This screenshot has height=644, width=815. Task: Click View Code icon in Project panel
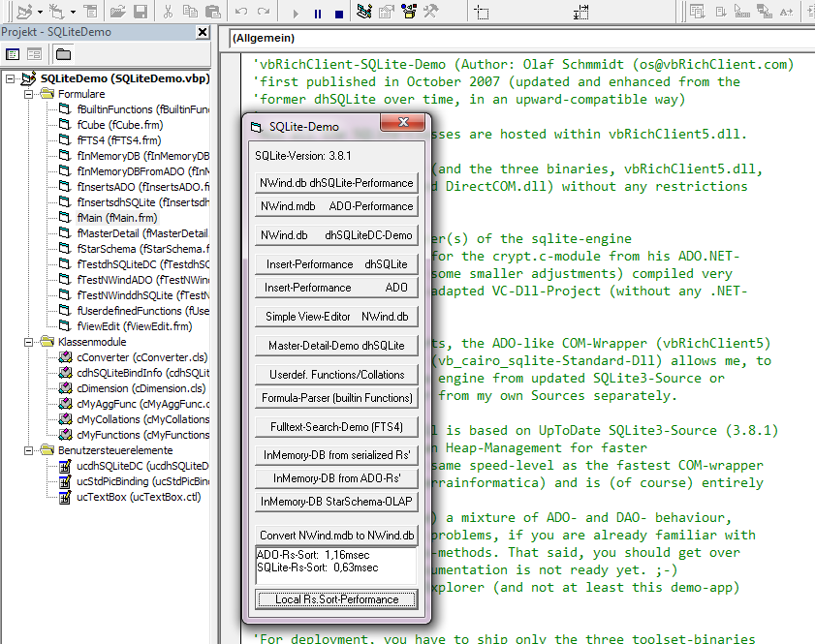point(12,54)
